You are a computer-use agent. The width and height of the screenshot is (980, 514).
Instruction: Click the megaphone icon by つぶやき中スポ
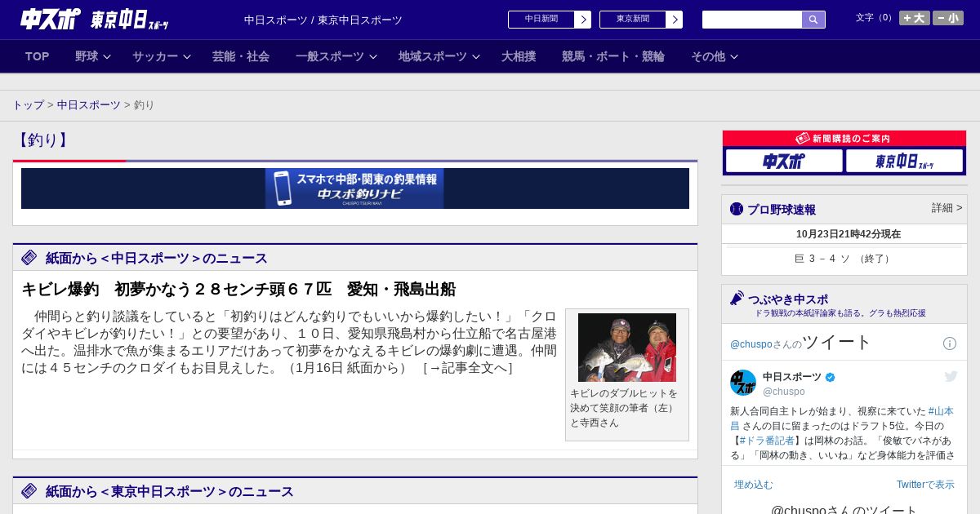pyautogui.click(x=737, y=299)
